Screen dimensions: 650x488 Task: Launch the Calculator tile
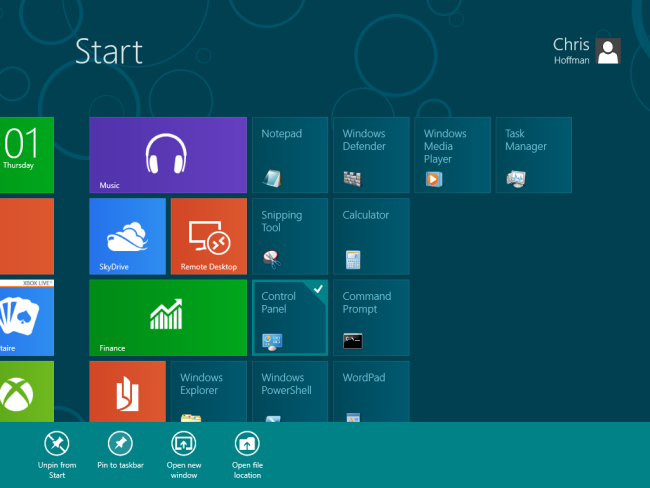[x=371, y=236]
